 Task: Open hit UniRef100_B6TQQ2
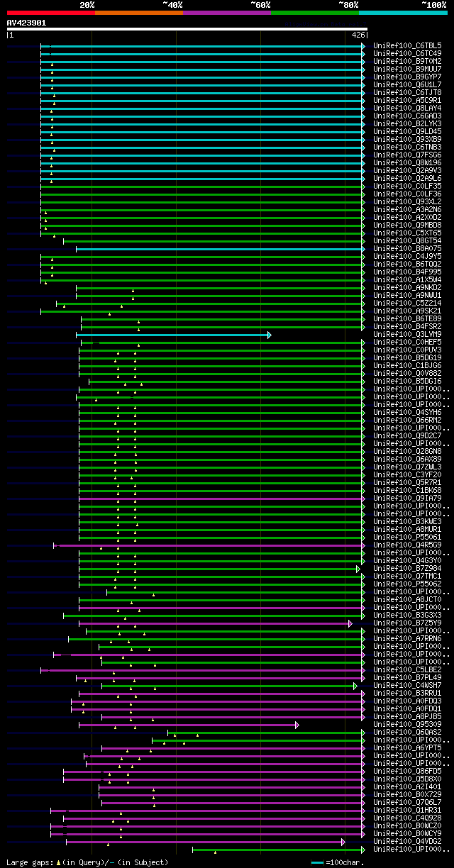[408, 265]
